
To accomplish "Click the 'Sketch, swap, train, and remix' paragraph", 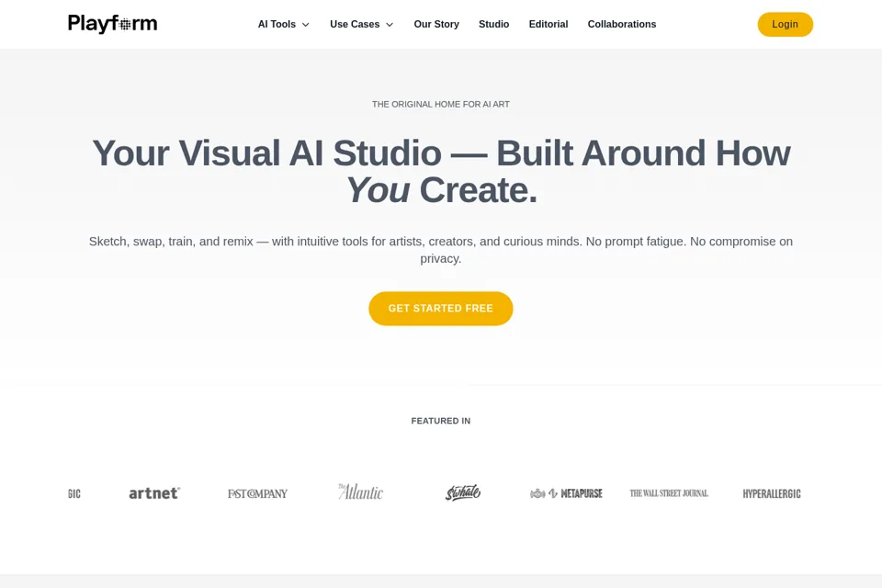I will 440,250.
